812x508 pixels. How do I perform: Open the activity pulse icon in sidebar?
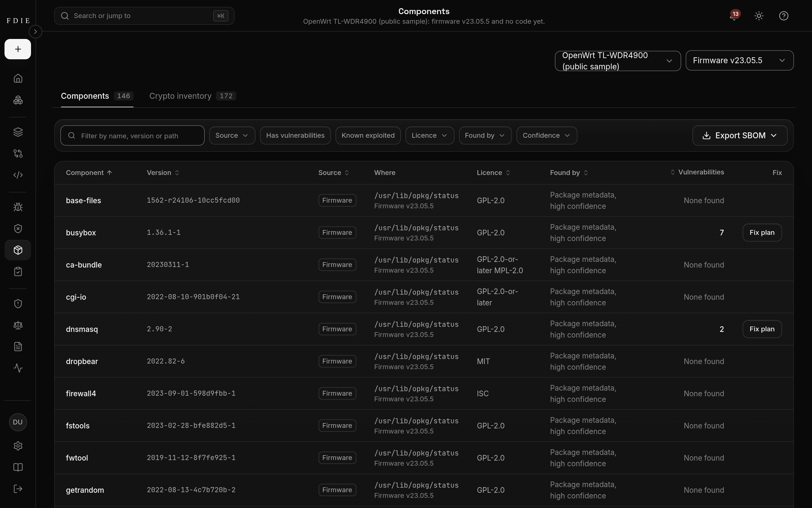tap(18, 368)
